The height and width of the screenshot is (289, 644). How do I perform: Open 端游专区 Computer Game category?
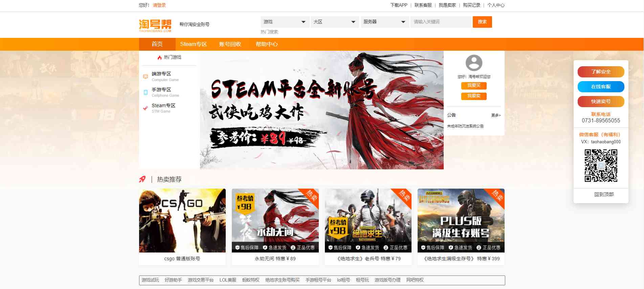click(165, 76)
